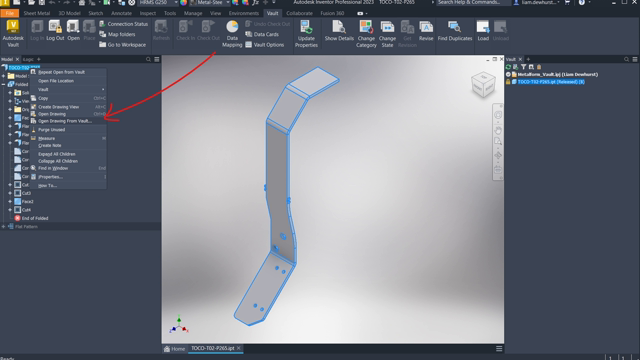Open the Vault panel hamburger menu

pos(635,60)
